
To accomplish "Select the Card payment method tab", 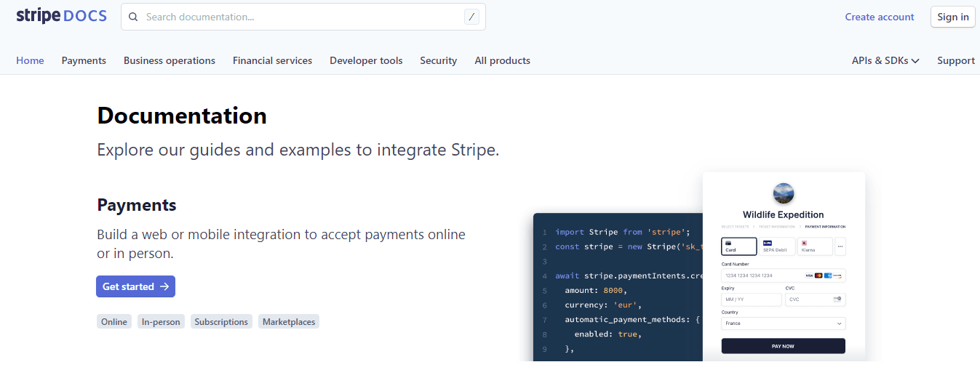I will coord(739,246).
